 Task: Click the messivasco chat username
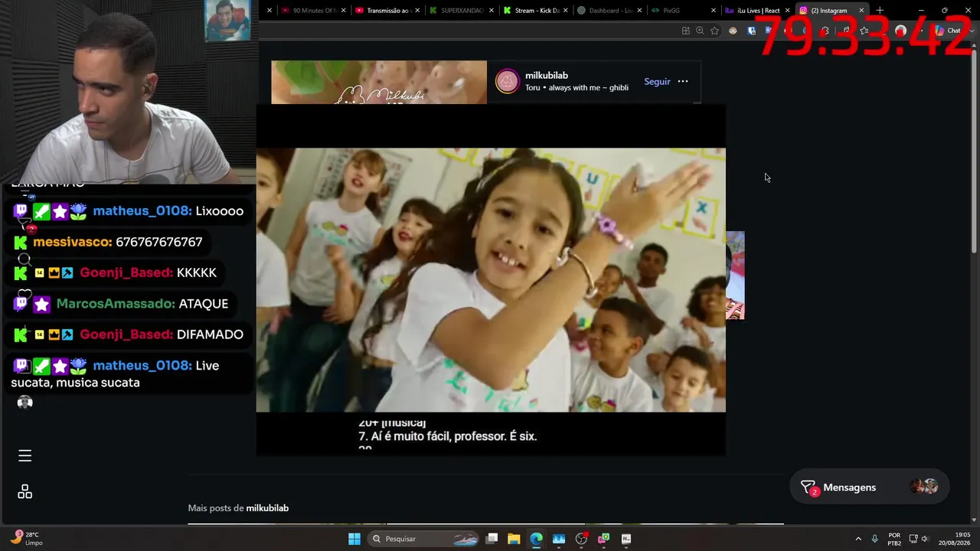tap(73, 242)
